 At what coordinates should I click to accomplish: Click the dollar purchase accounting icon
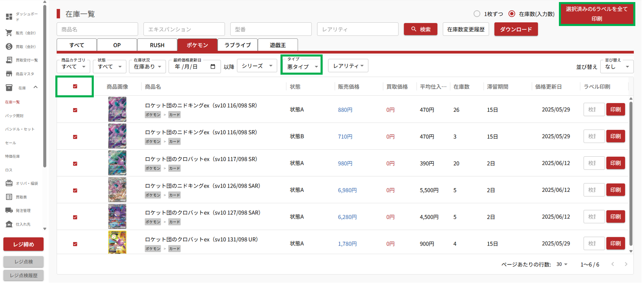coord(9,46)
